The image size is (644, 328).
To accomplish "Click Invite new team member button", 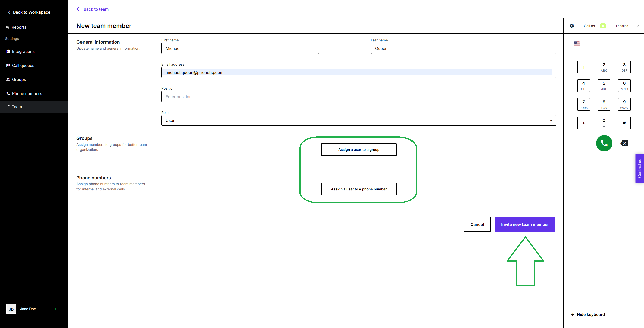I will (x=525, y=224).
